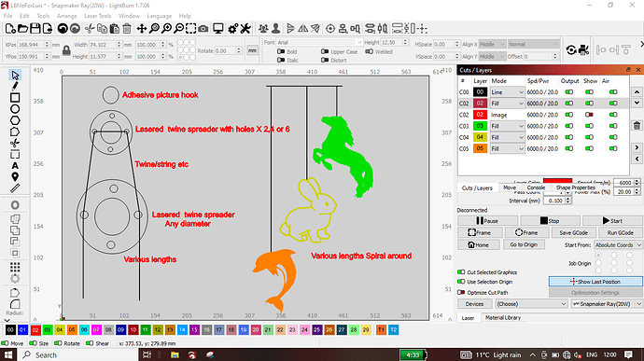This screenshot has height=361, width=644.
Task: Open the Laser Tools menu
Action: pyautogui.click(x=98, y=16)
